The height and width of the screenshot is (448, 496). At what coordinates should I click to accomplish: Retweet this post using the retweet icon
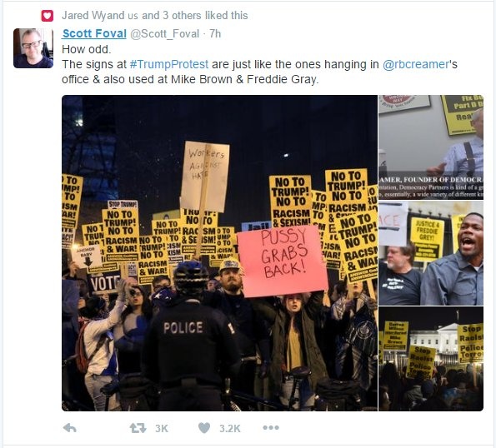(x=138, y=428)
